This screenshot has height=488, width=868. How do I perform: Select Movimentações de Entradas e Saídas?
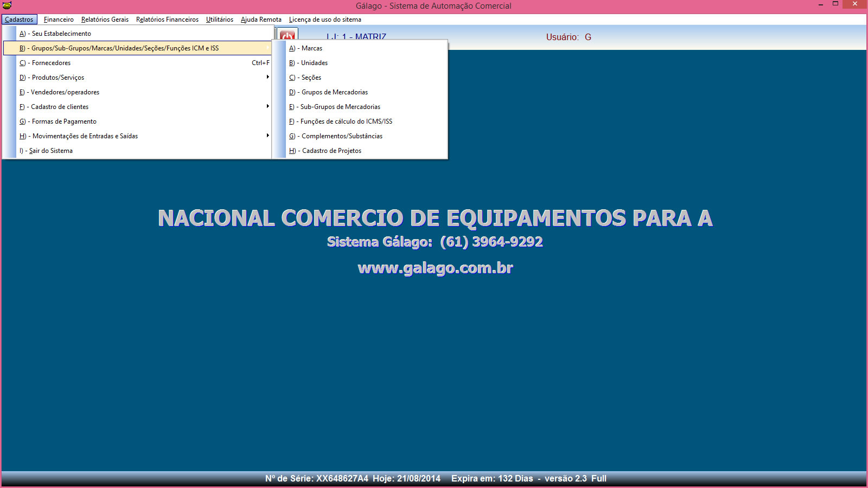tap(138, 136)
